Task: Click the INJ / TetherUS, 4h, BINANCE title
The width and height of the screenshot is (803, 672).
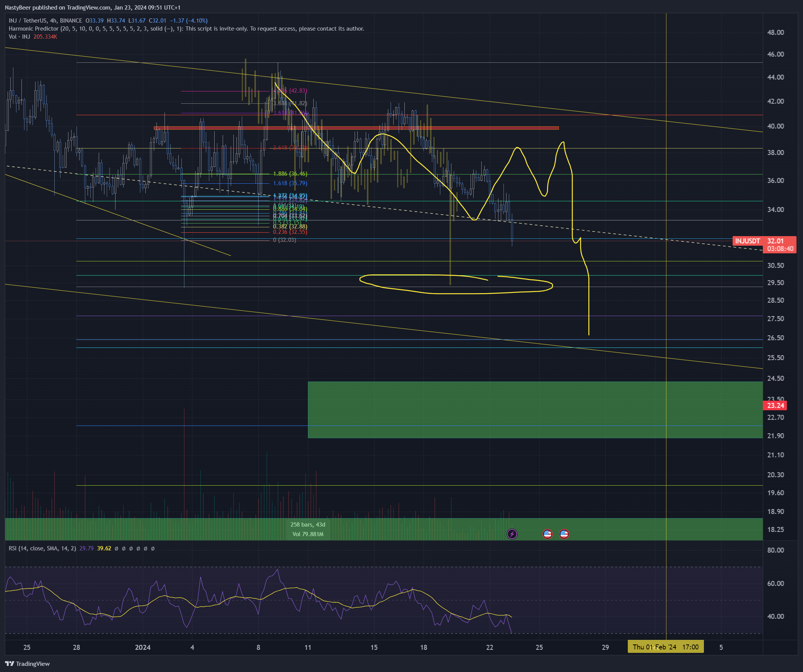Action: click(x=45, y=21)
